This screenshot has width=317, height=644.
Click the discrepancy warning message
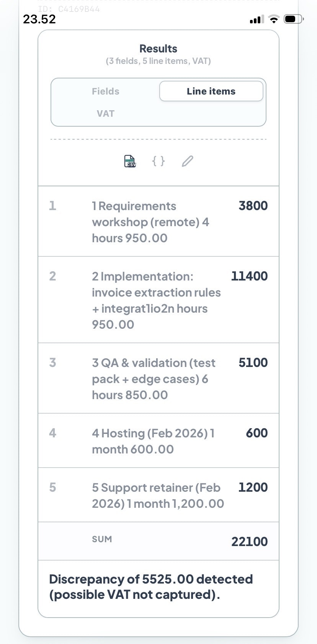152,587
